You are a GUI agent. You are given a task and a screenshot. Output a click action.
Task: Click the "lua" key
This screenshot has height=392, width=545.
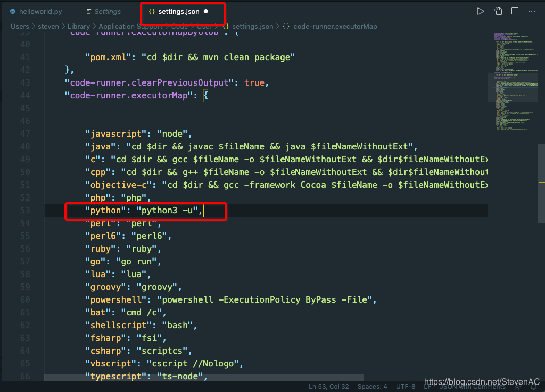pos(98,274)
